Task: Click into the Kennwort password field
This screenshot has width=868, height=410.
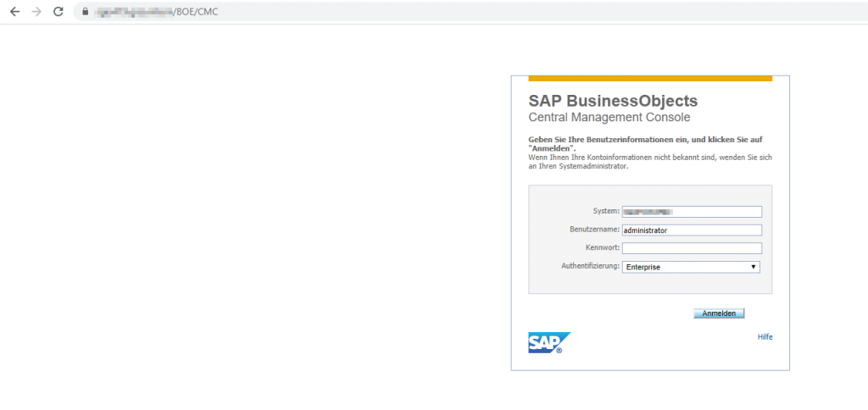Action: coord(692,248)
